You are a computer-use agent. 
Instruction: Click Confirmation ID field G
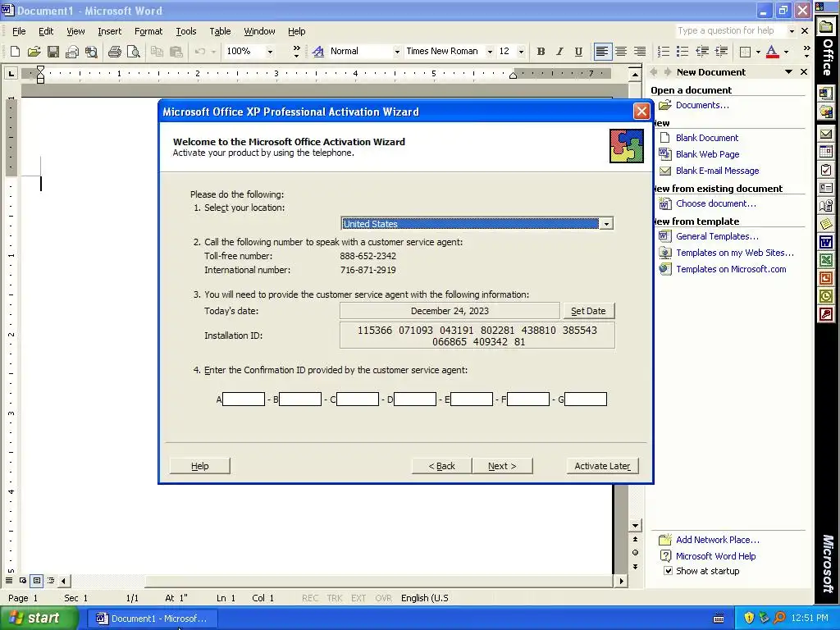click(585, 399)
